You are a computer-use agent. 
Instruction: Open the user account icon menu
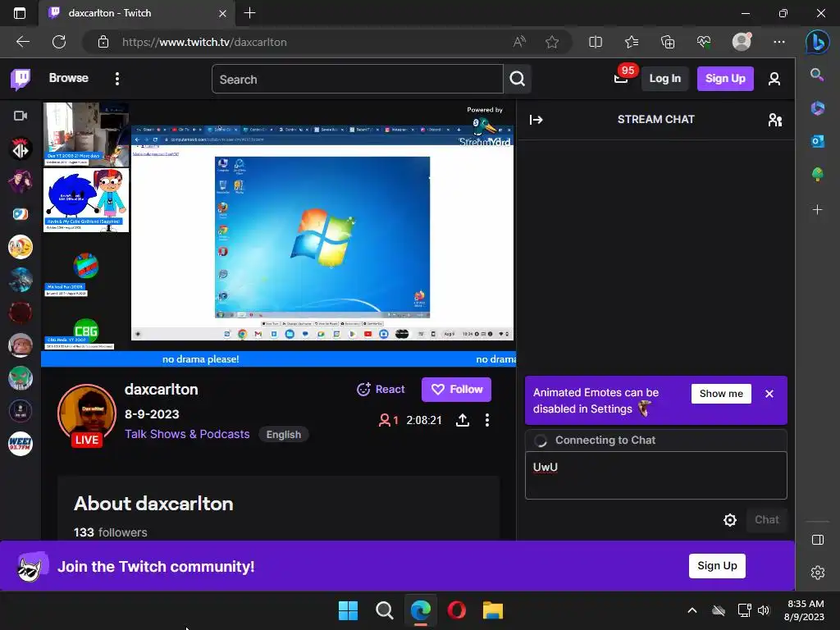point(774,80)
